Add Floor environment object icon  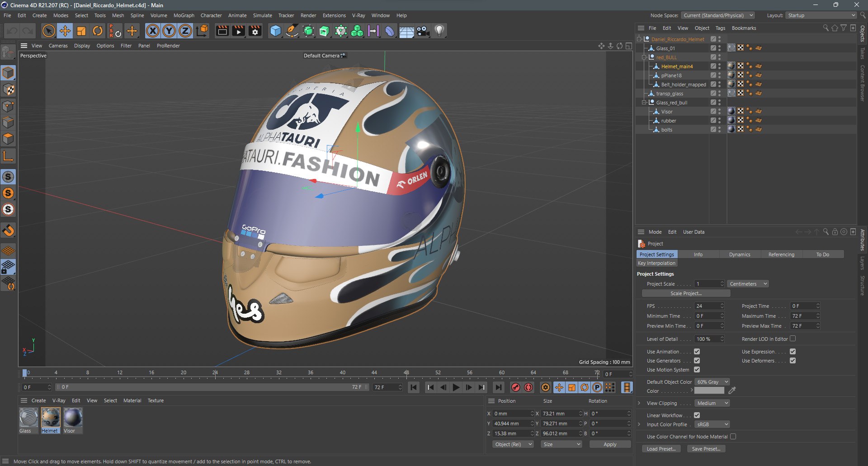tap(406, 31)
